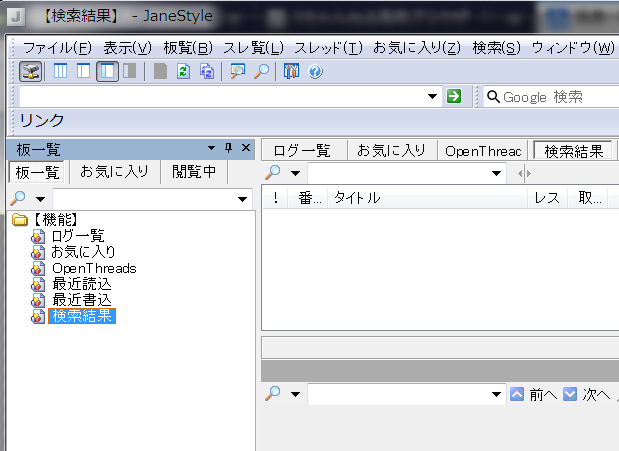Open the address bar dropdown arrow
The image size is (619, 451).
click(432, 96)
